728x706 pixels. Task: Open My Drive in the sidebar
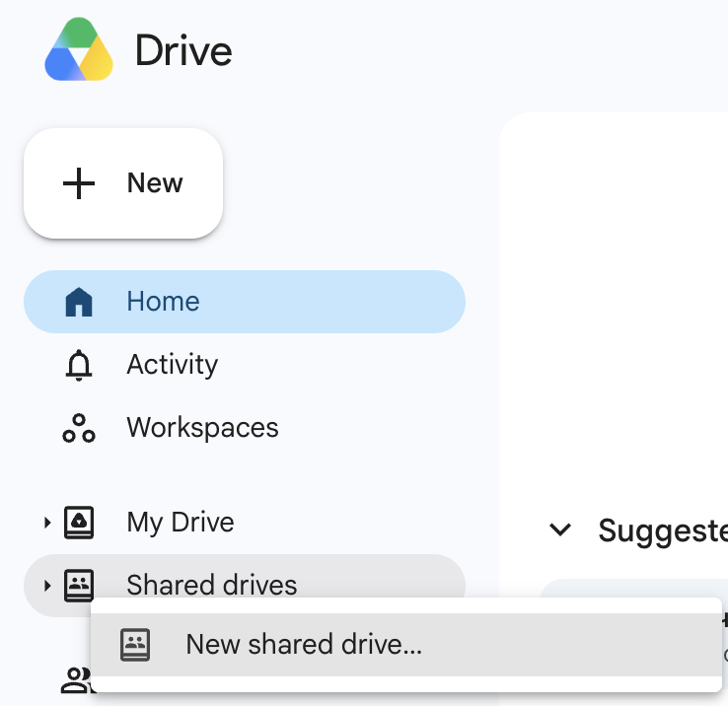(245, 523)
